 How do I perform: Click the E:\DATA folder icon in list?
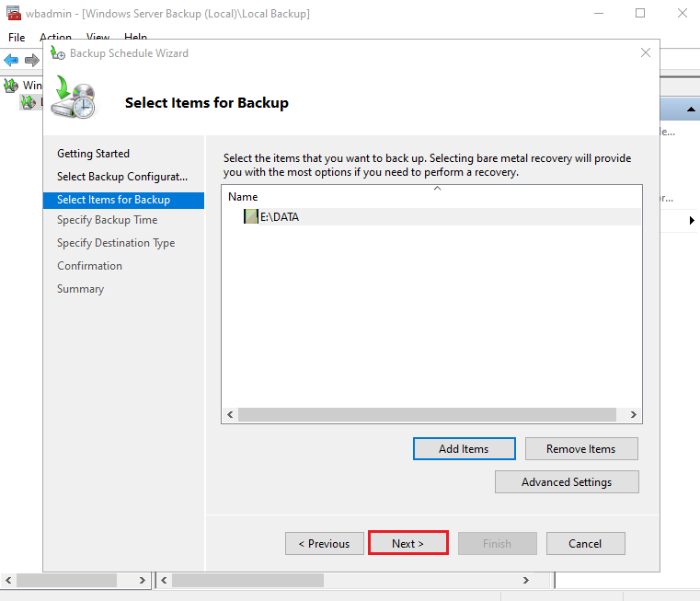pos(250,217)
